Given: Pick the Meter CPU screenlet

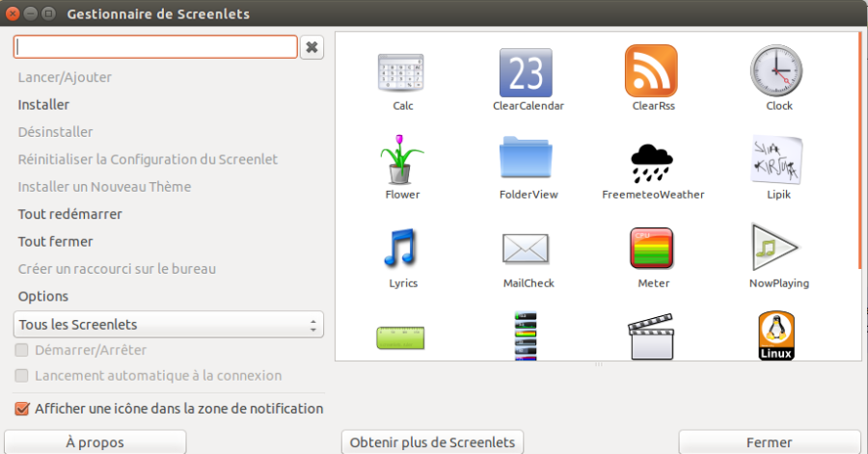Looking at the screenshot, I should (652, 249).
